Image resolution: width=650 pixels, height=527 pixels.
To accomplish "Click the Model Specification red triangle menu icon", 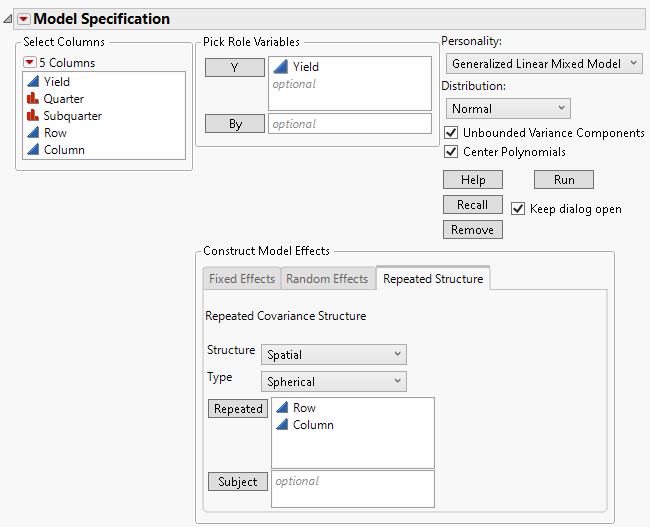I will coord(24,19).
